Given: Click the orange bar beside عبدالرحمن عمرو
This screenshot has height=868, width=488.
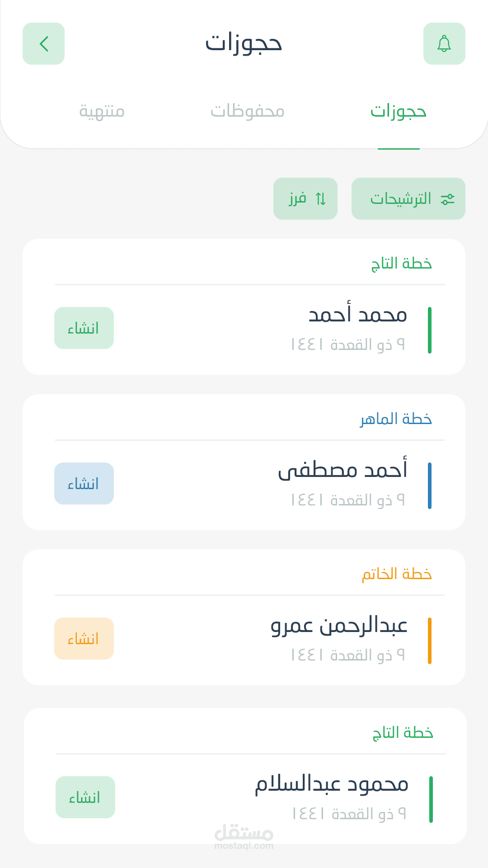Looking at the screenshot, I should [x=429, y=641].
